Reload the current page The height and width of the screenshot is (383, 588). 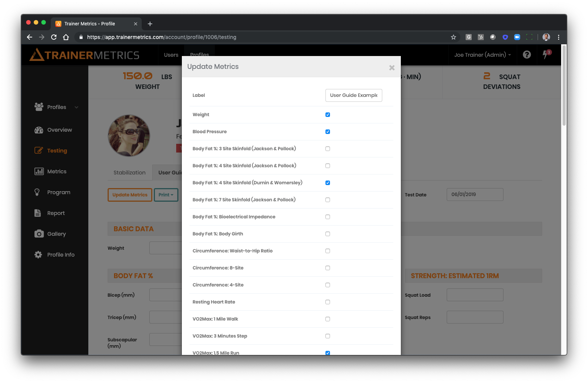[x=54, y=37]
